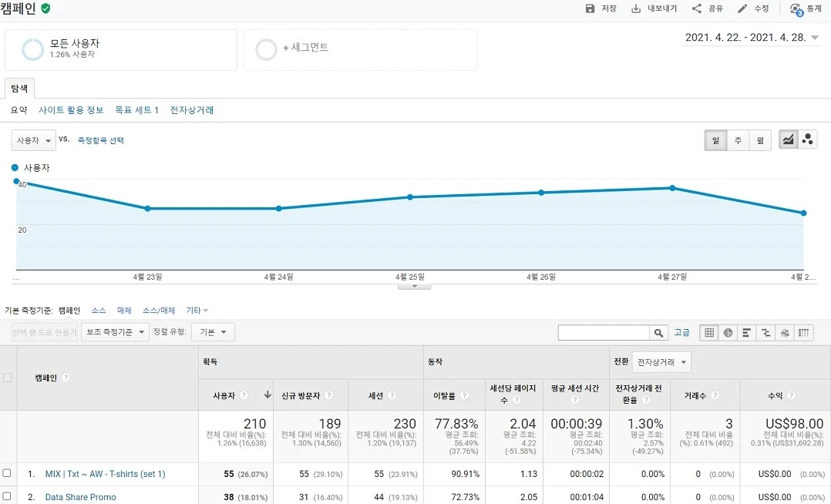Select the data table view icon

709,333
